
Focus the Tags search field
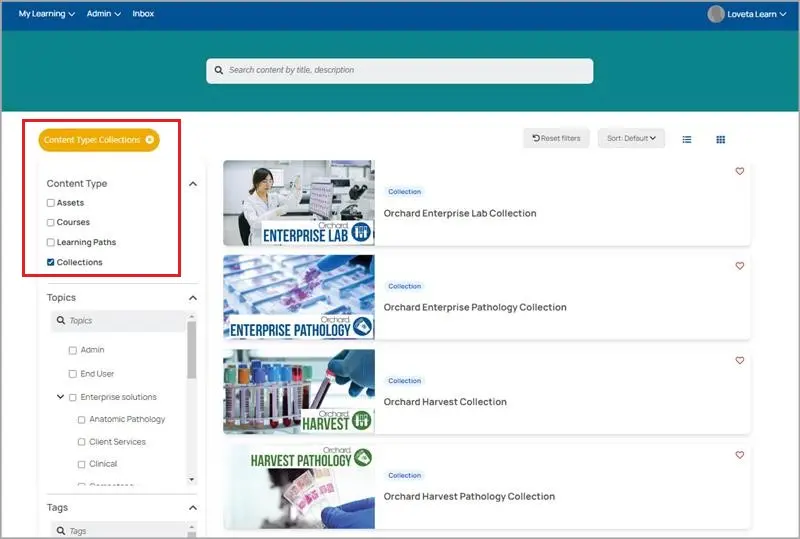click(118, 529)
